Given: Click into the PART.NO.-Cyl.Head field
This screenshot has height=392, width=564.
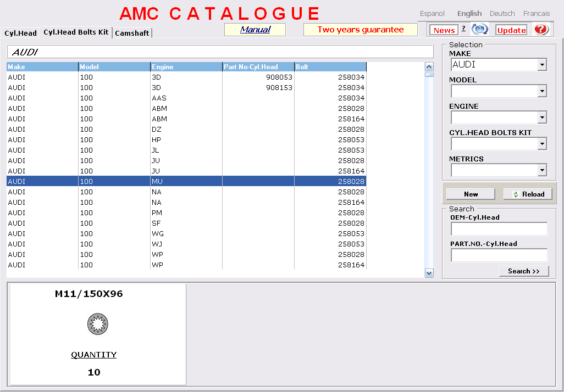Looking at the screenshot, I should pyautogui.click(x=499, y=255).
